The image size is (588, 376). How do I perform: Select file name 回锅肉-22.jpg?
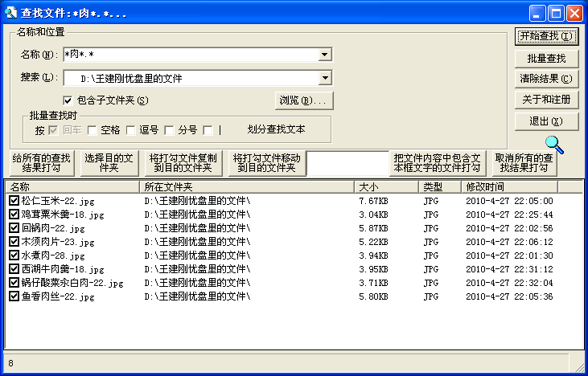pyautogui.click(x=53, y=228)
